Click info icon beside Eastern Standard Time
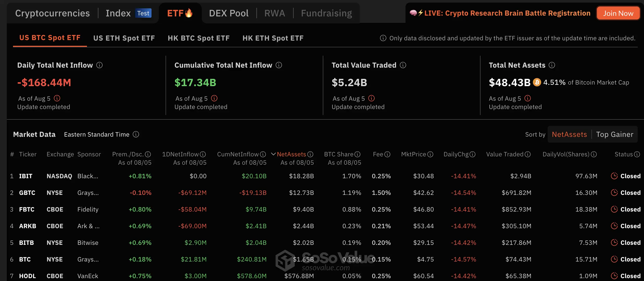644x281 pixels. pos(136,134)
